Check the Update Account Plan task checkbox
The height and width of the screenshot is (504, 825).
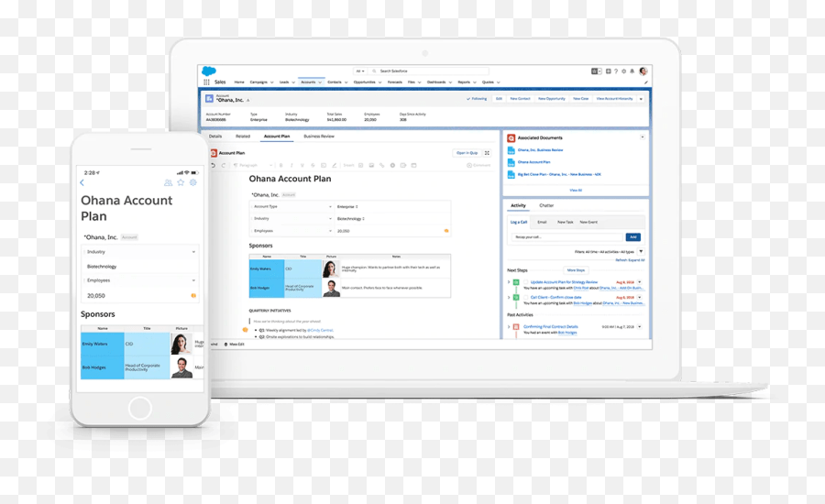coord(525,282)
